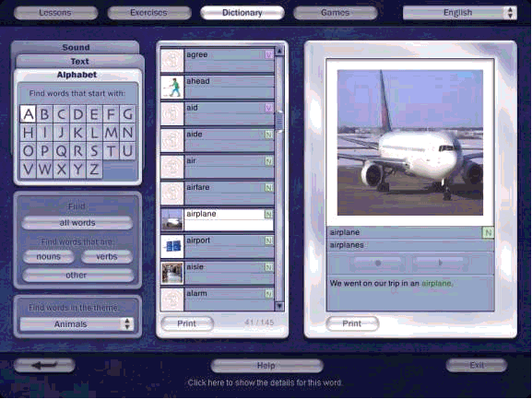Image resolution: width=532 pixels, height=399 pixels.
Task: Select the letter M in the alphabet grid
Action: coord(111,132)
